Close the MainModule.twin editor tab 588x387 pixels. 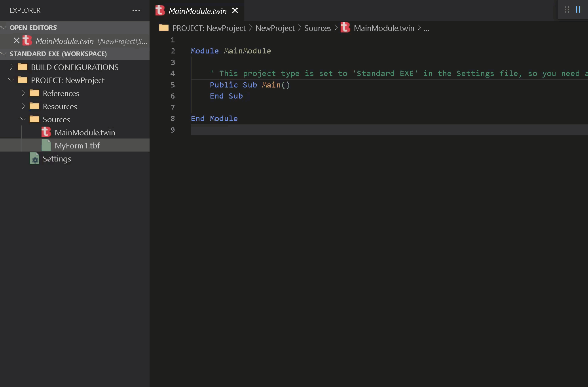235,10
